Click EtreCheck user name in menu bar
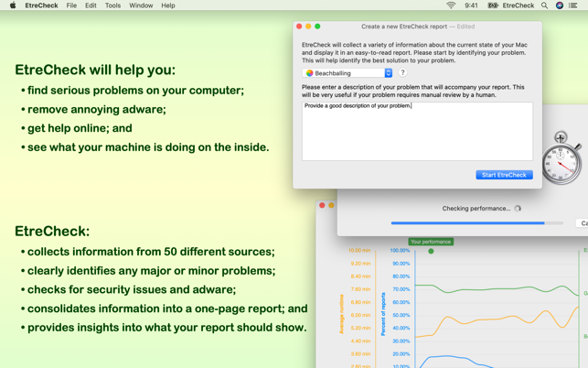 pos(519,5)
